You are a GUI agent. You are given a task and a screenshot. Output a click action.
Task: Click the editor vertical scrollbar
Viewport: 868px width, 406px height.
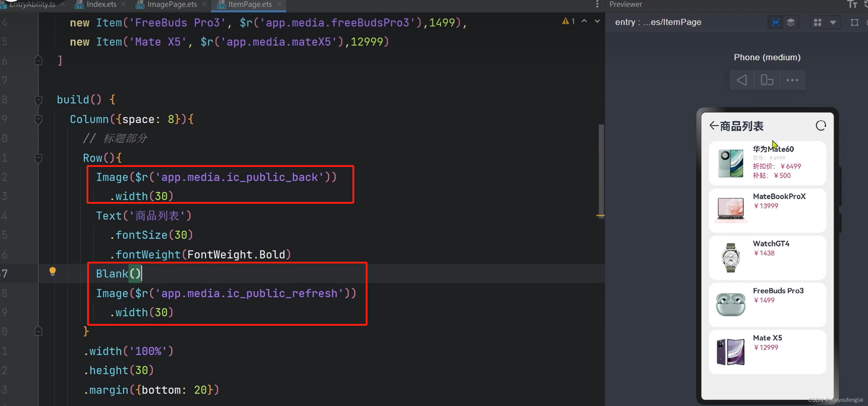click(601, 172)
